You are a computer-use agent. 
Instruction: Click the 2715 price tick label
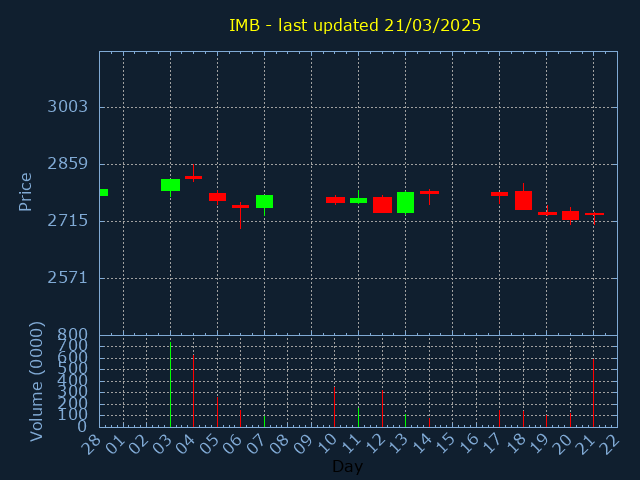[x=68, y=221]
